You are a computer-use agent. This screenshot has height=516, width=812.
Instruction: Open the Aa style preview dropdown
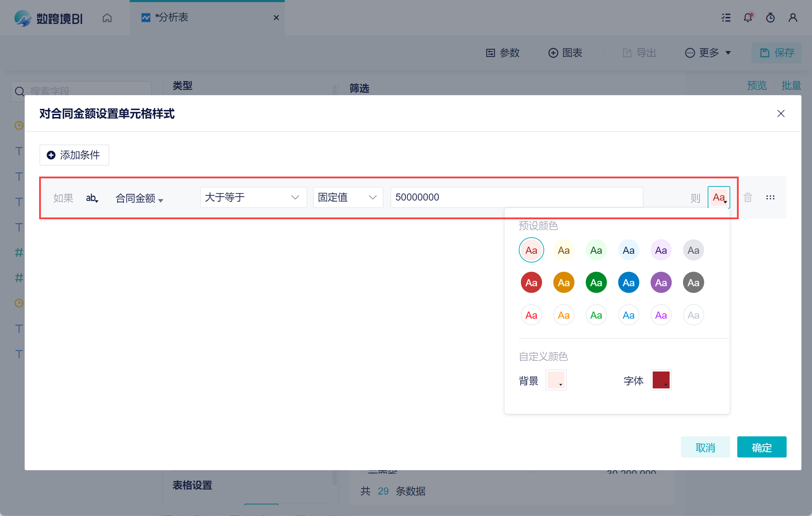[x=719, y=197]
